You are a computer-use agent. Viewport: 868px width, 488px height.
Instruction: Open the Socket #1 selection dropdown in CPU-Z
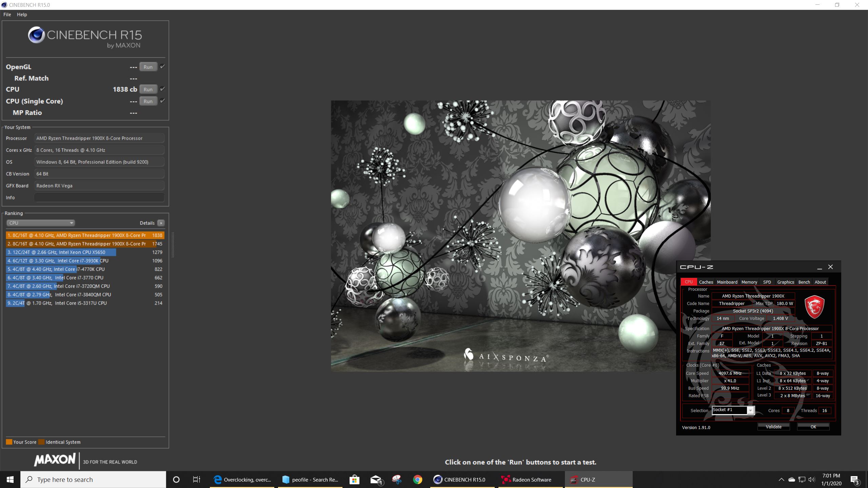(x=733, y=410)
